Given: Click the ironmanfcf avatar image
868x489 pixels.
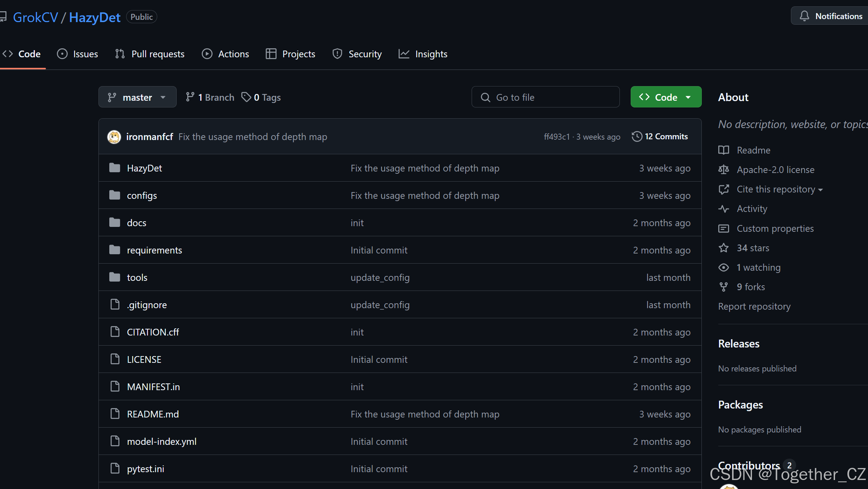Looking at the screenshot, I should coord(114,137).
